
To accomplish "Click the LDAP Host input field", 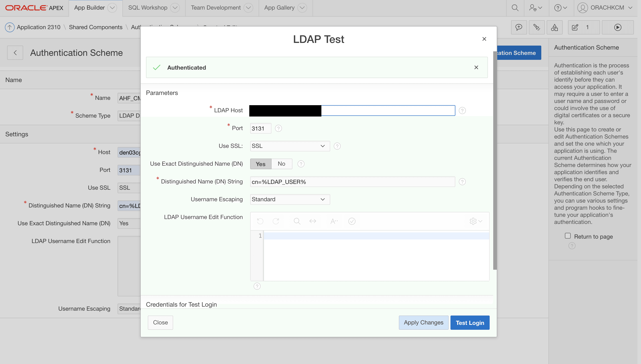I will (x=352, y=111).
